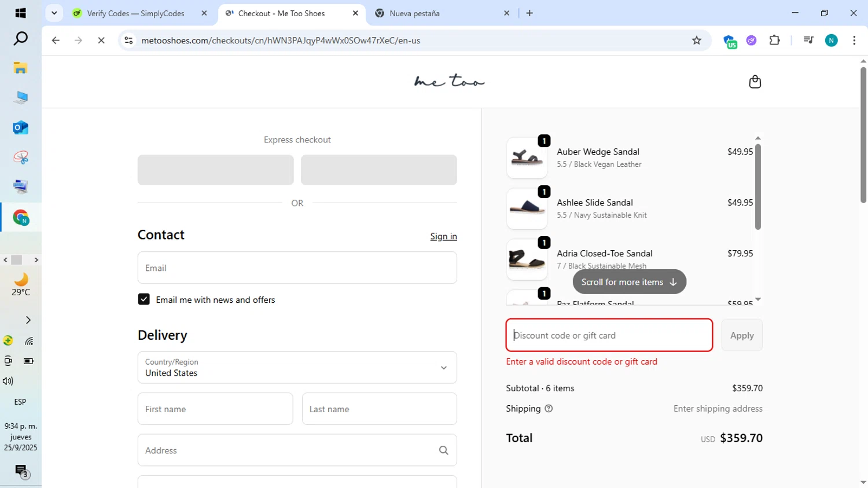Go back to the previous page
This screenshot has width=868, height=488.
56,41
